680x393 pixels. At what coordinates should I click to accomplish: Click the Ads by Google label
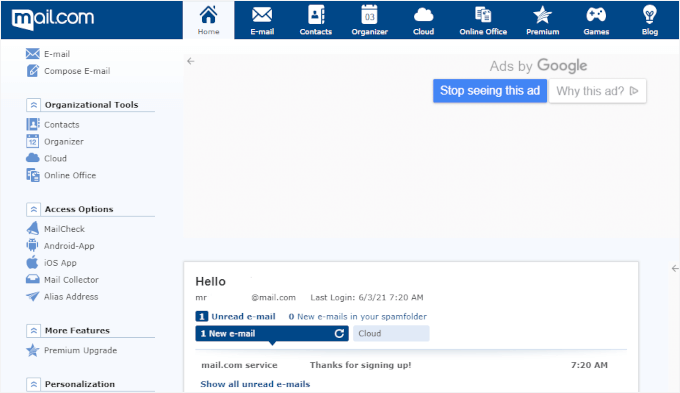click(x=538, y=66)
